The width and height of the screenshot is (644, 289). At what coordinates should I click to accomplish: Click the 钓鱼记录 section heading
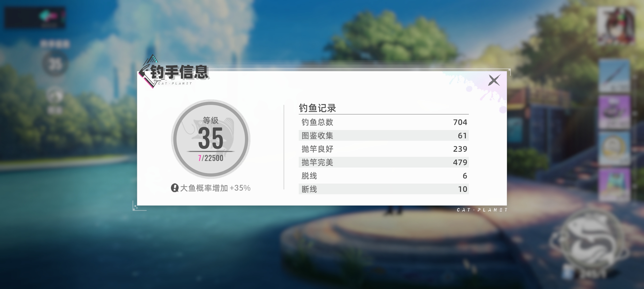pyautogui.click(x=317, y=108)
